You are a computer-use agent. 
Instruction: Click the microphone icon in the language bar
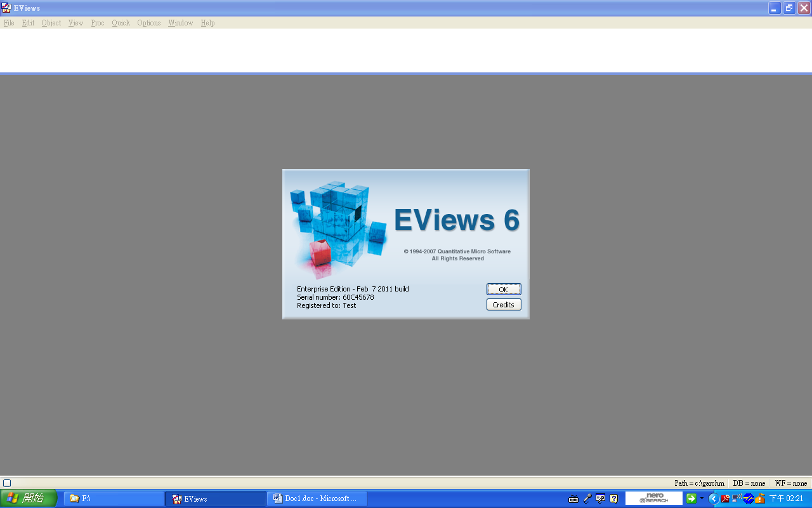pyautogui.click(x=587, y=498)
